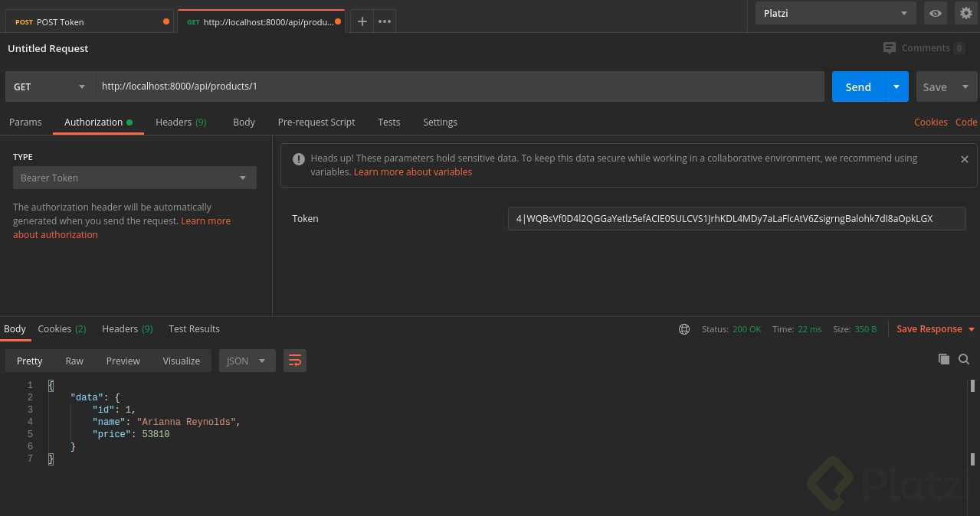The image size is (980, 516).
Task: Open Learn more about variables link
Action: click(412, 171)
